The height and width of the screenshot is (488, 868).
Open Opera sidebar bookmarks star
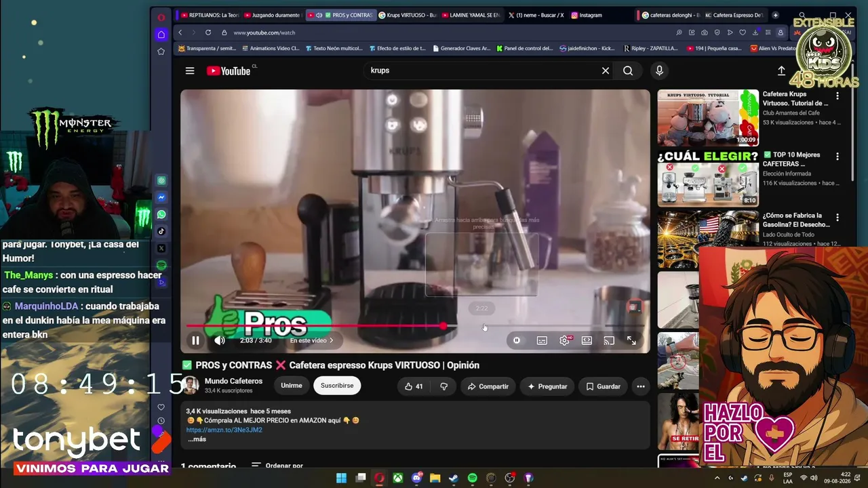point(161,52)
